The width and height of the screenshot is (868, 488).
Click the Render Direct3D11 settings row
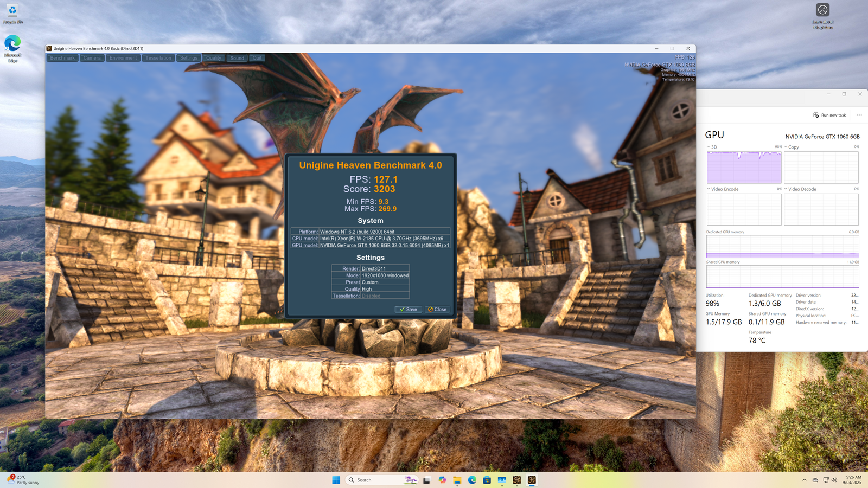pos(371,268)
